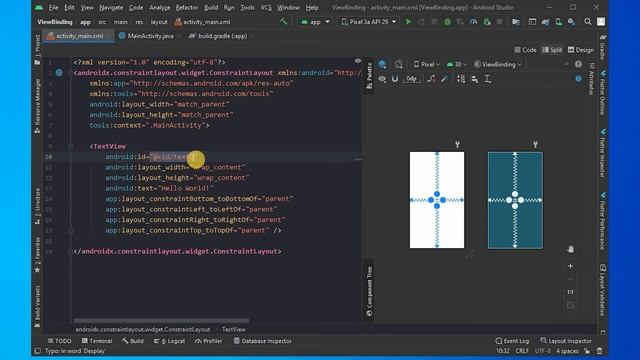The image size is (640, 360).
Task: Open the Pixel 3a API 29 device dropdown
Action: click(369, 22)
